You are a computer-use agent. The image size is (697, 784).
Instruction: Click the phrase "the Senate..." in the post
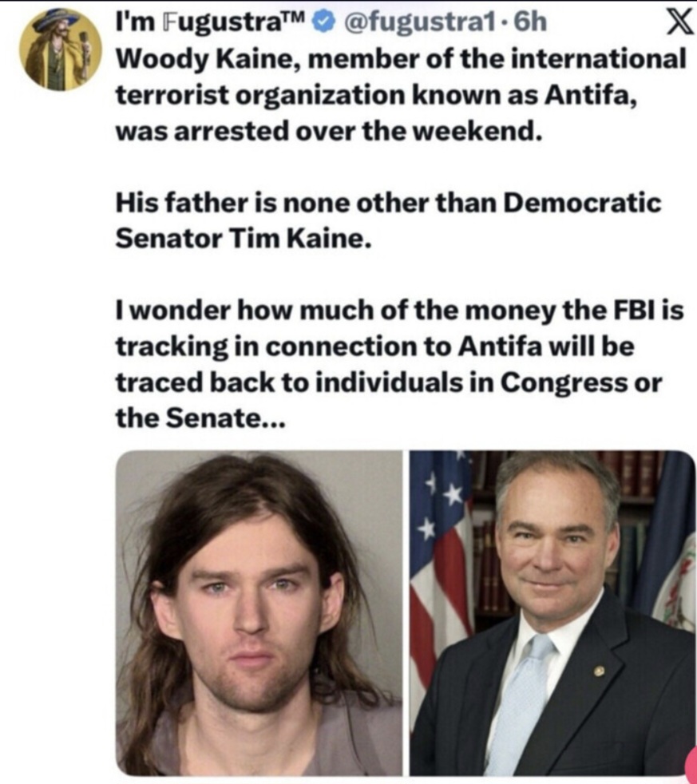coord(198,416)
